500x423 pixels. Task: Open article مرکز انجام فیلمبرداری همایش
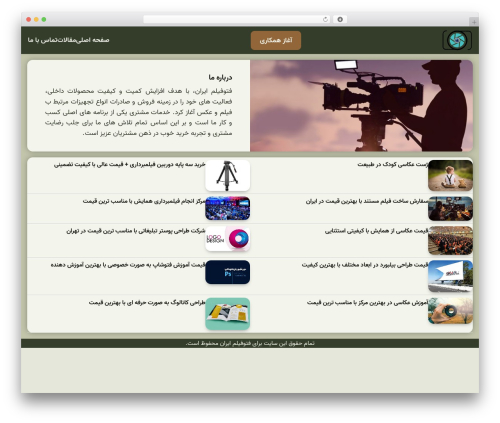point(144,201)
